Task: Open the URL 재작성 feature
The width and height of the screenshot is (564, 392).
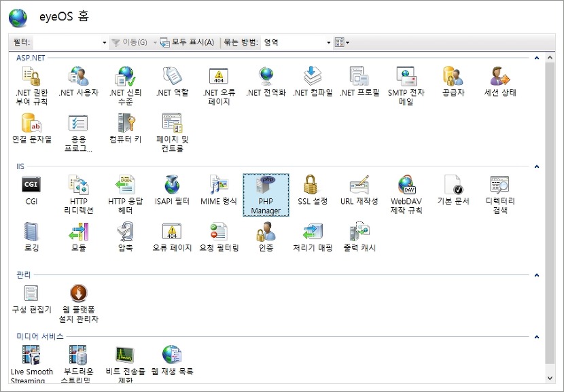Action: point(359,191)
